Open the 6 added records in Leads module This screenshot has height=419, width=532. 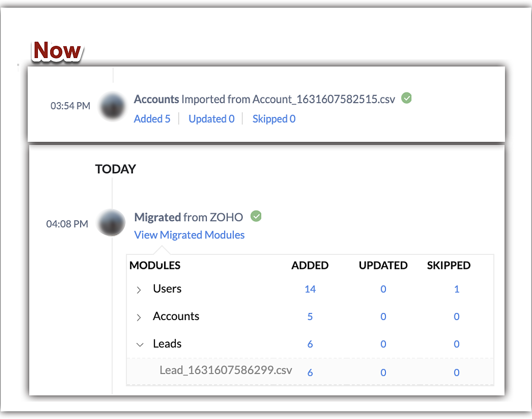click(310, 344)
